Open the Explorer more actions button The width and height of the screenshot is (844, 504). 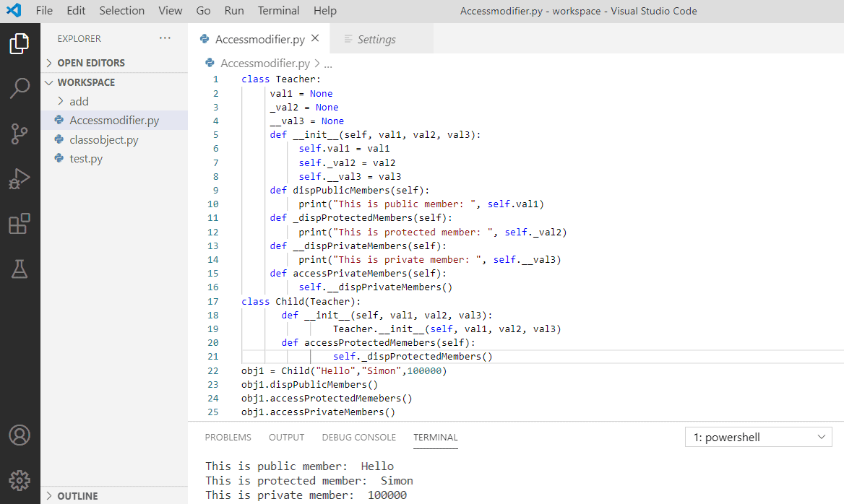(165, 38)
